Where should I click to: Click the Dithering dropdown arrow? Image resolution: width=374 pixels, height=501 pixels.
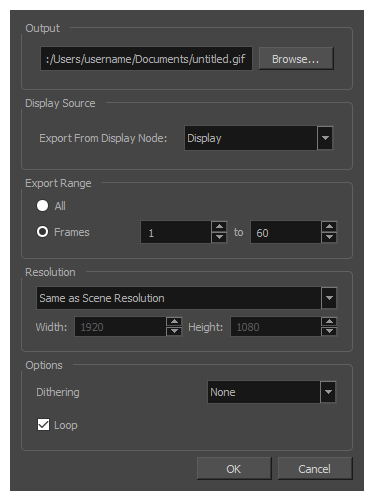(328, 392)
